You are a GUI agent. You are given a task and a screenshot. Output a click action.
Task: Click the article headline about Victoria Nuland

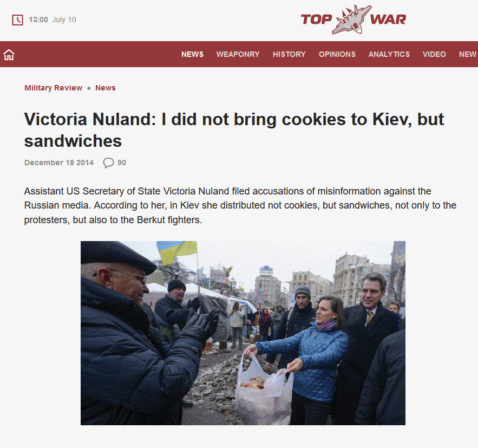[234, 130]
